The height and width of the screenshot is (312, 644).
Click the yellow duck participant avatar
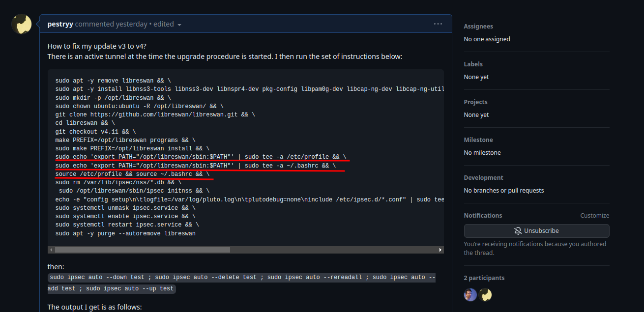pos(486,294)
